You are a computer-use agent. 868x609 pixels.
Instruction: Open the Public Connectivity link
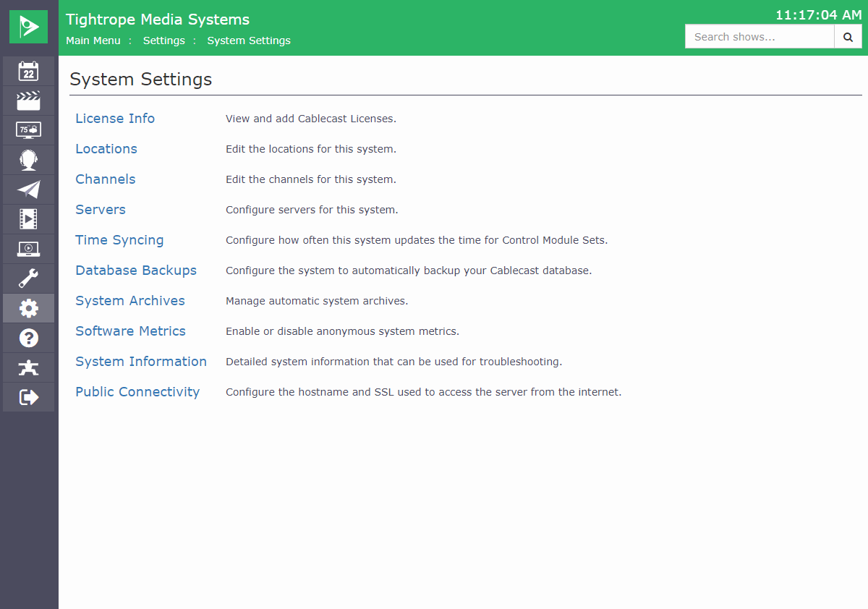coord(137,392)
